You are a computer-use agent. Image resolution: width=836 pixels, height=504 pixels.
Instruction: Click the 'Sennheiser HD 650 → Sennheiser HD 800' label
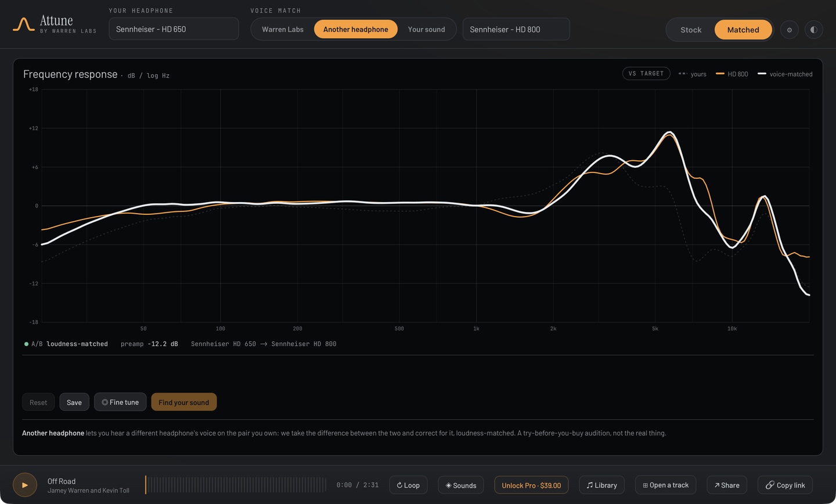(x=264, y=344)
